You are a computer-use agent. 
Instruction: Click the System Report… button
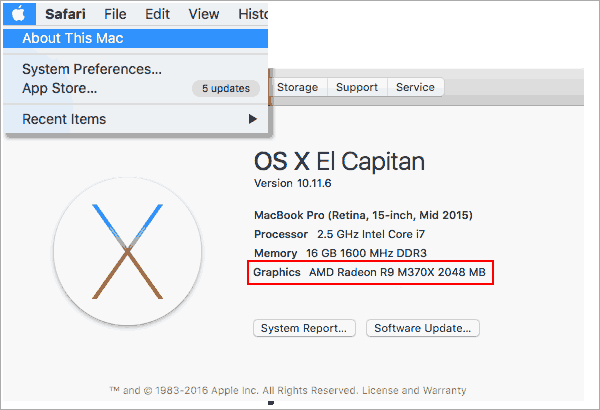304,328
